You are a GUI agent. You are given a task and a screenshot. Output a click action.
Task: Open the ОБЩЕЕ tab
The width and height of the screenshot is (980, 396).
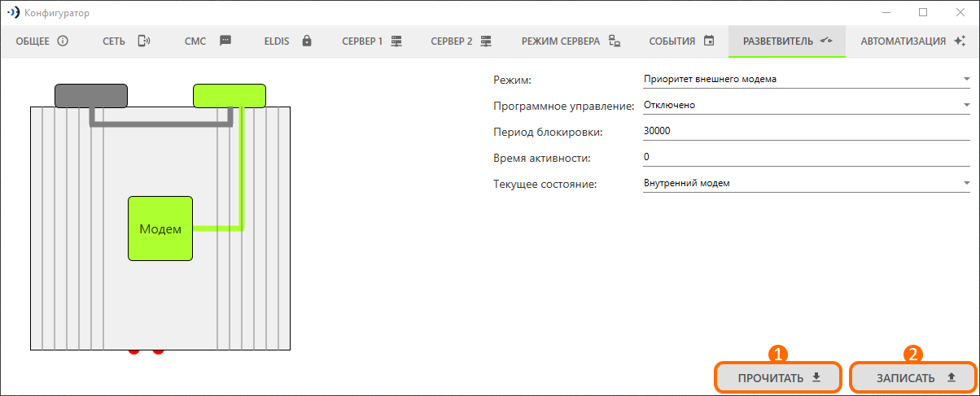(42, 41)
